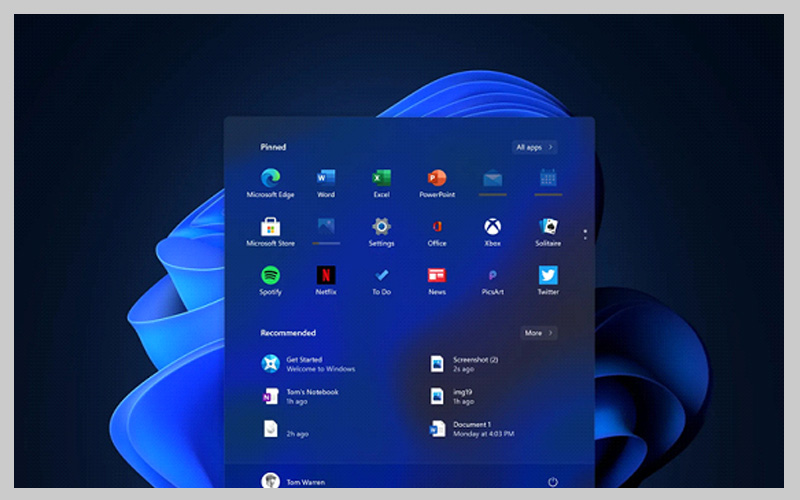Image resolution: width=800 pixels, height=500 pixels.
Task: Open the Twitter app icon
Action: pos(548,276)
